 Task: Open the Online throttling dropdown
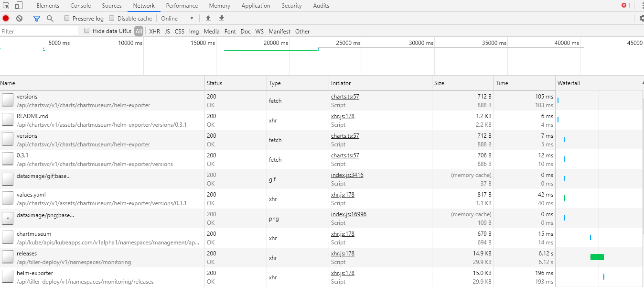pyautogui.click(x=178, y=18)
